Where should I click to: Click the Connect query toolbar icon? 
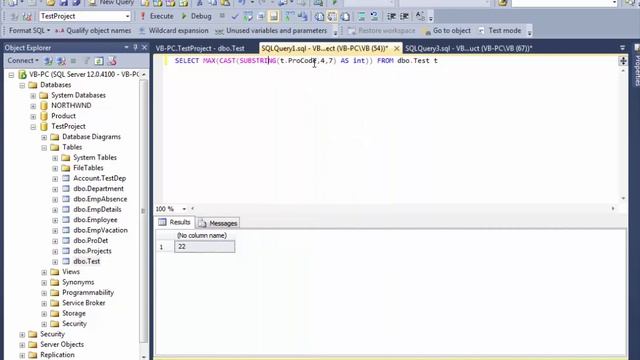[x=14, y=16]
